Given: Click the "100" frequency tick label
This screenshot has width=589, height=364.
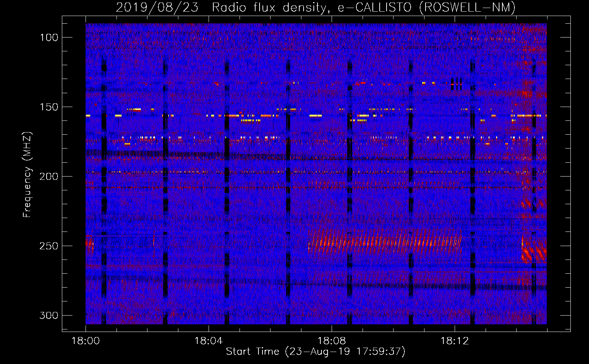Looking at the screenshot, I should point(49,37).
